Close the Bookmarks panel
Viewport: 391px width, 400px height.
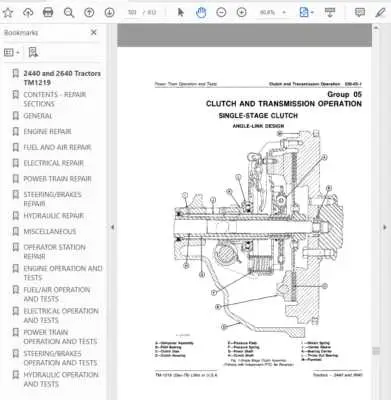point(94,32)
